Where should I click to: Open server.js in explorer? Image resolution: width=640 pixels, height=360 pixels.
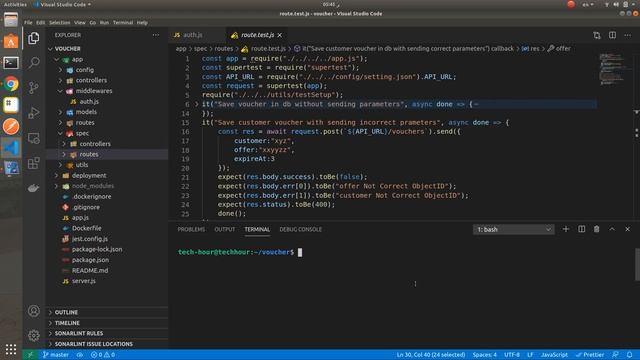point(84,281)
